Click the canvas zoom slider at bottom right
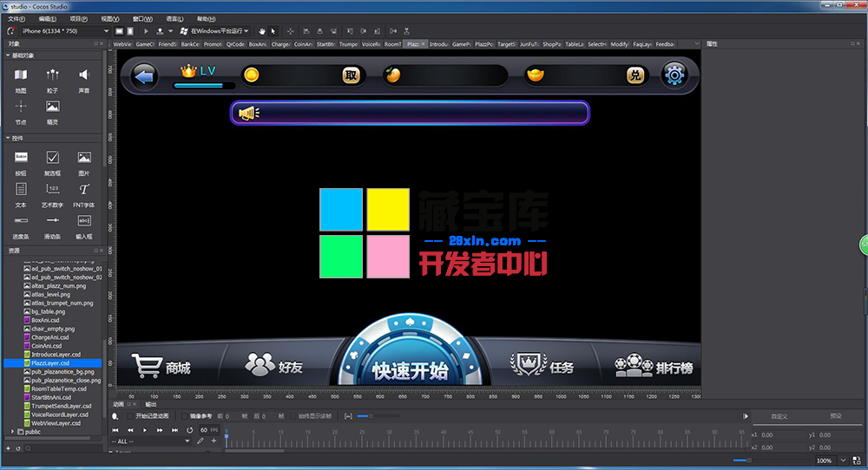Viewport: 868px width, 470px height. tap(771, 460)
